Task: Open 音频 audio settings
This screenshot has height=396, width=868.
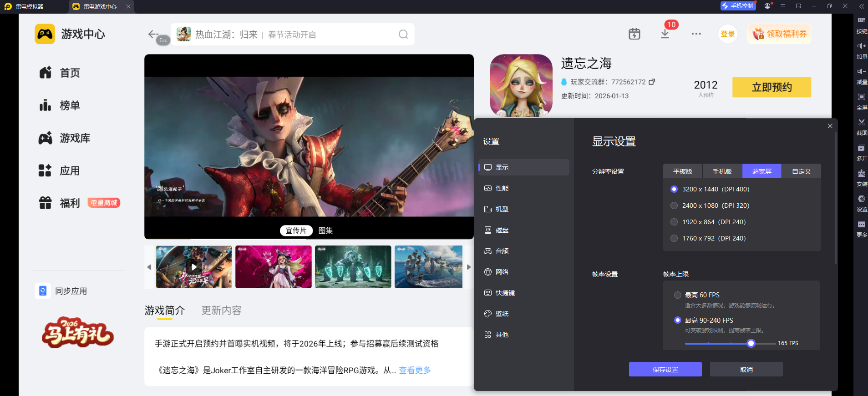Action: (524, 251)
